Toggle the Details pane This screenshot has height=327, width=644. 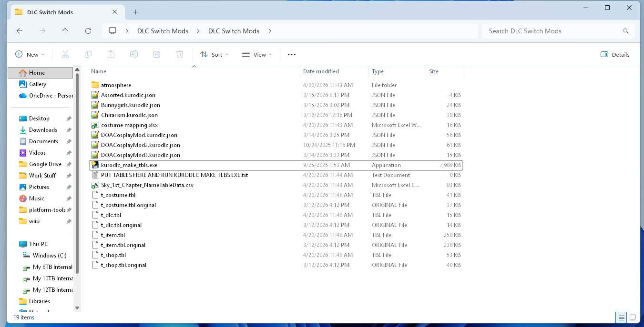coord(615,55)
